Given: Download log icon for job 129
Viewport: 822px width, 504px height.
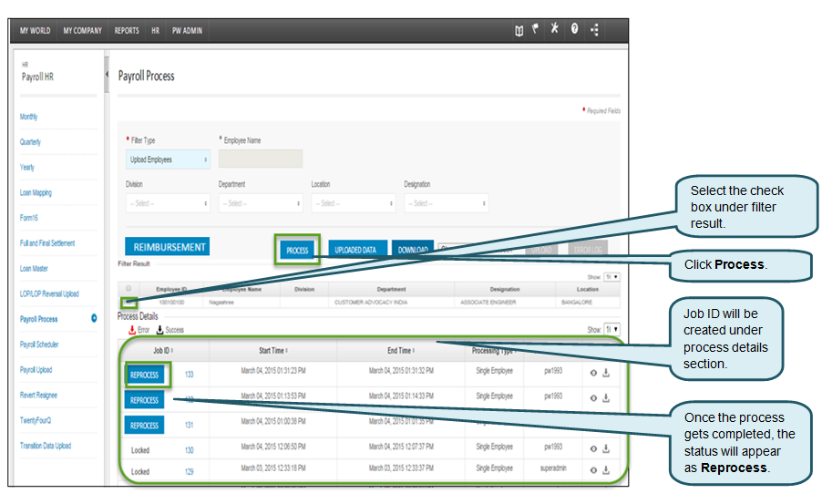Looking at the screenshot, I should [606, 470].
